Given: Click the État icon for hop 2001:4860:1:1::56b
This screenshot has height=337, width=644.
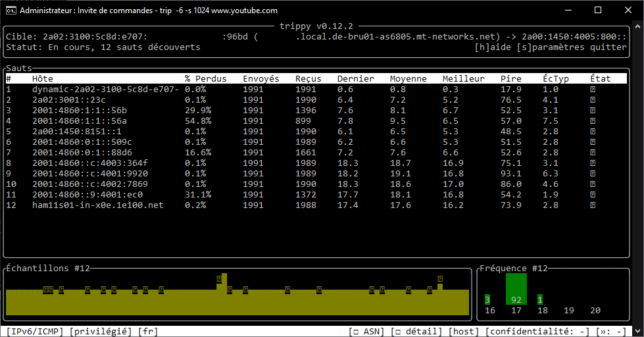Looking at the screenshot, I should point(593,111).
